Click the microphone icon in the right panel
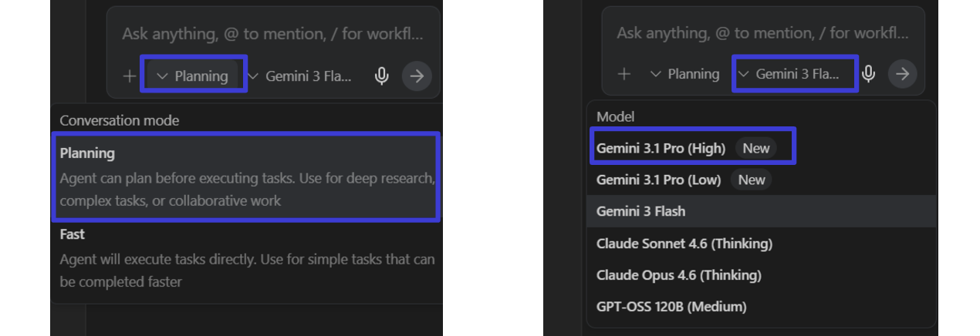 [869, 74]
